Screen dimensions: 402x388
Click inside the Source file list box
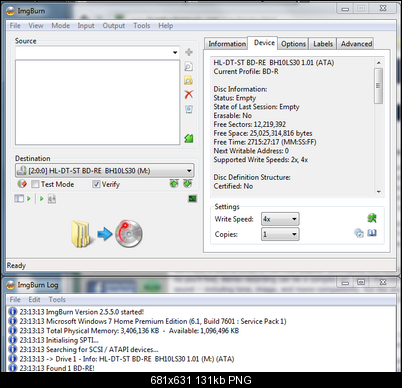(x=97, y=102)
